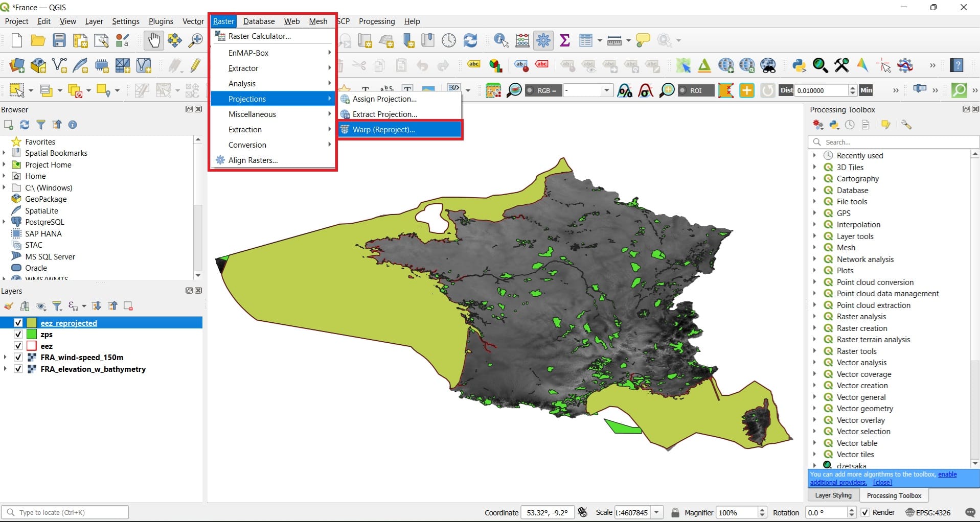This screenshot has height=522, width=980.
Task: Click the Zoom In magnifier tool
Action: [x=196, y=40]
